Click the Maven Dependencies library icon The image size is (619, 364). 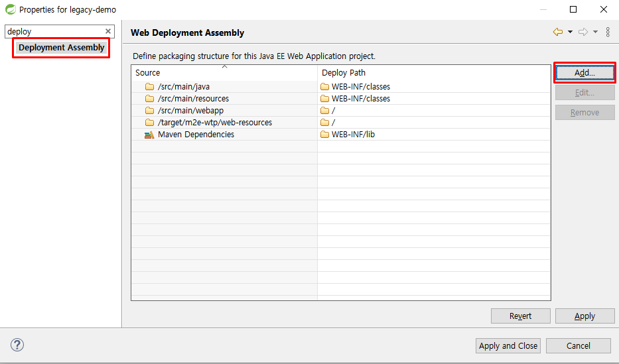149,135
